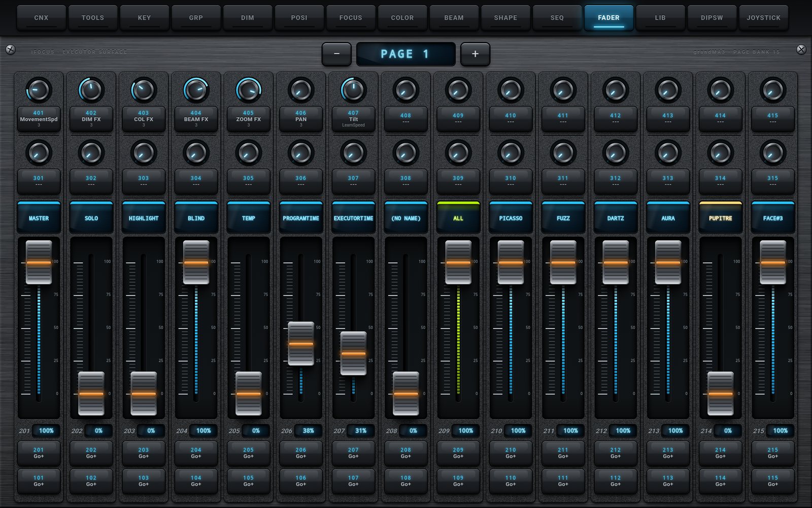812x508 pixels.
Task: Switch to the CNX tab
Action: tap(41, 18)
